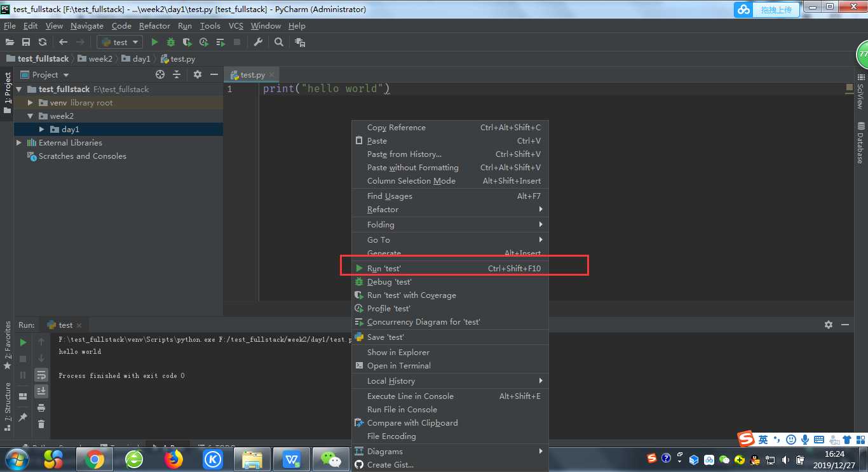Close the test.py editor tab
The image size is (868, 472).
(271, 75)
